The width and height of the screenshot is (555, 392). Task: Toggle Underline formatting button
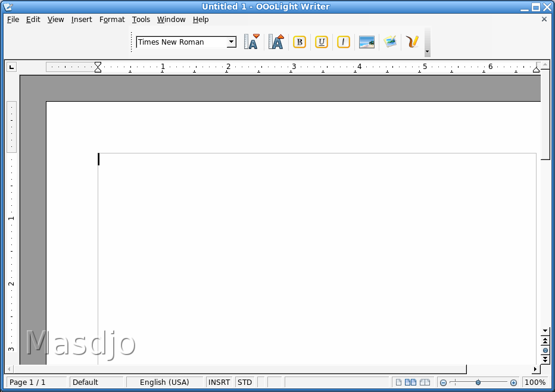tap(322, 42)
